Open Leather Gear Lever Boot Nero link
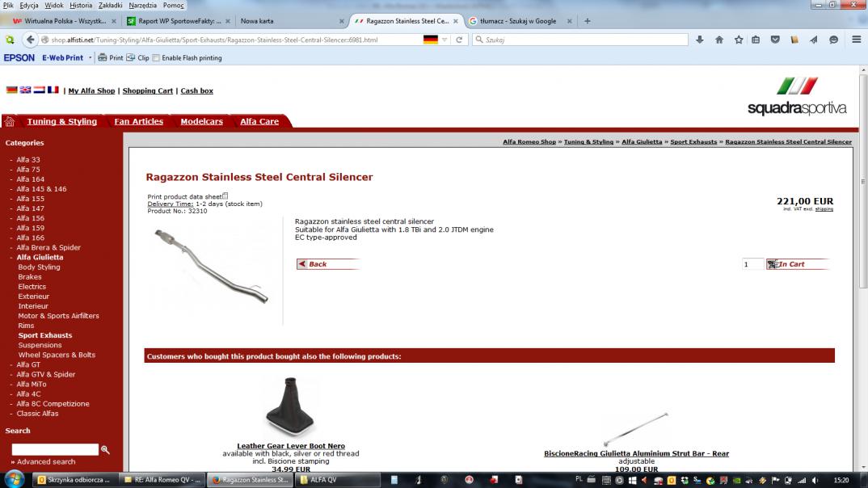The image size is (868, 488). tap(291, 446)
